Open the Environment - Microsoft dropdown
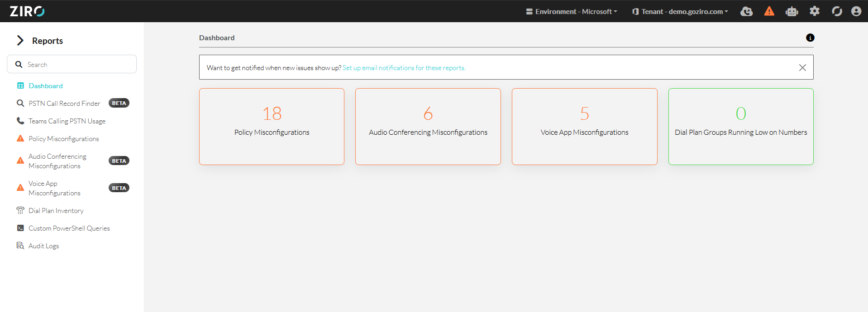This screenshot has width=868, height=312. 572,11
